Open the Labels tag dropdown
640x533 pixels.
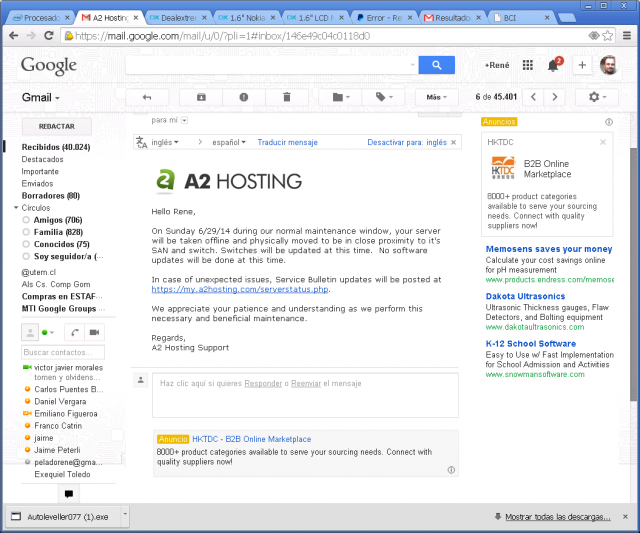click(384, 97)
